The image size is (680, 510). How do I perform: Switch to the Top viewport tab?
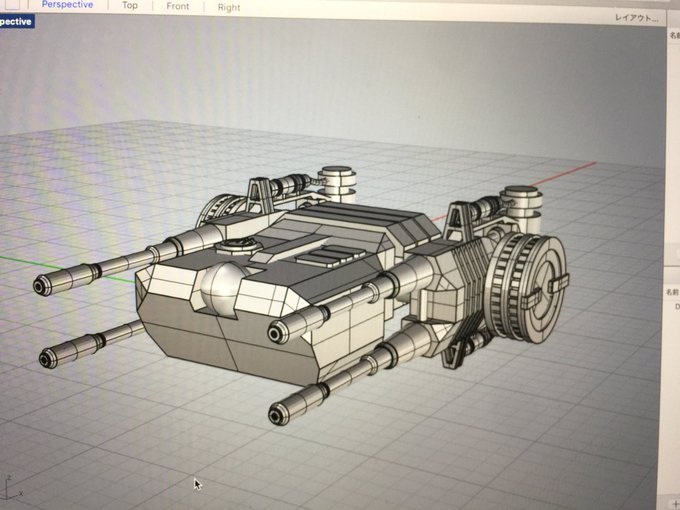[130, 5]
